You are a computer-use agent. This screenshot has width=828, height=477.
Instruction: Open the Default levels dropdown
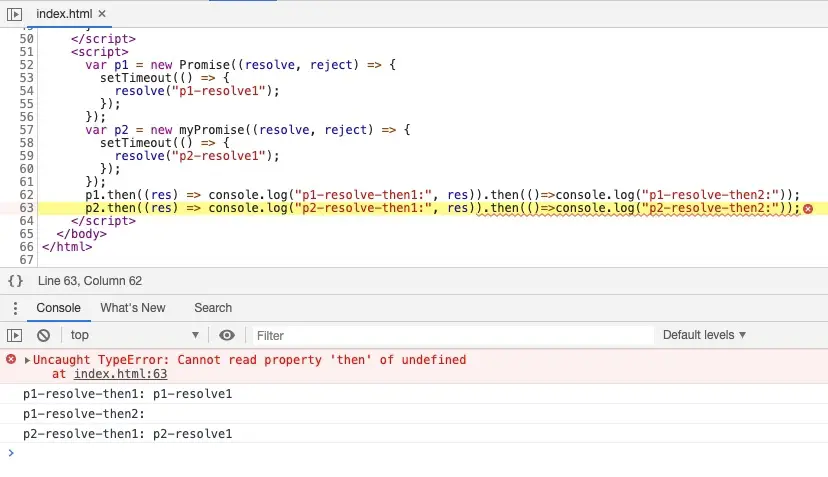(704, 335)
